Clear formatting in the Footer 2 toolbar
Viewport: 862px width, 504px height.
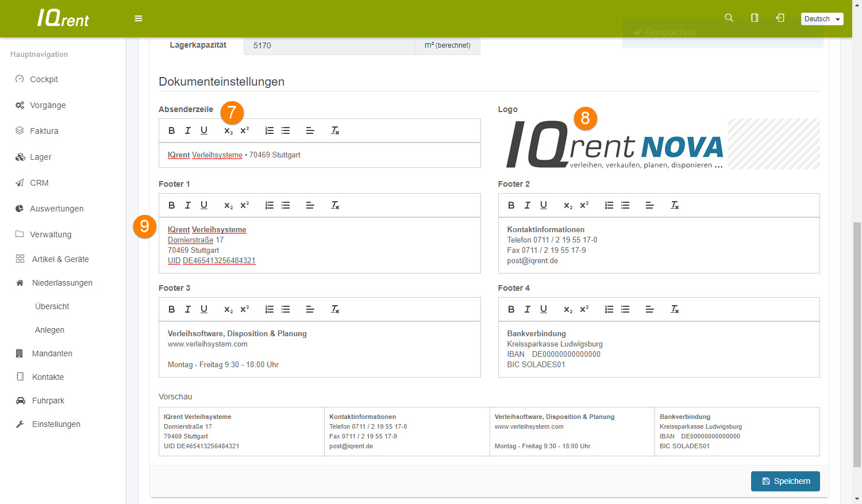point(675,205)
